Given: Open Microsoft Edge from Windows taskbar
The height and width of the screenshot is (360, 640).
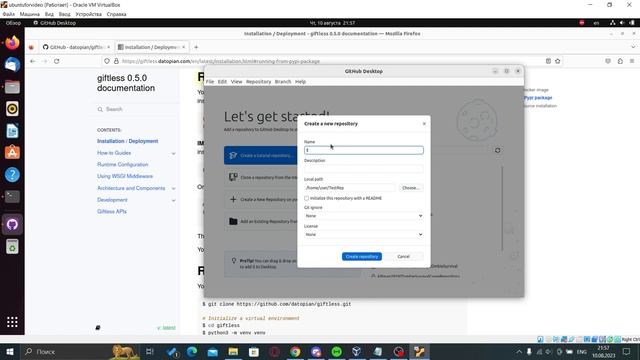Looking at the screenshot, I should click(x=192, y=351).
